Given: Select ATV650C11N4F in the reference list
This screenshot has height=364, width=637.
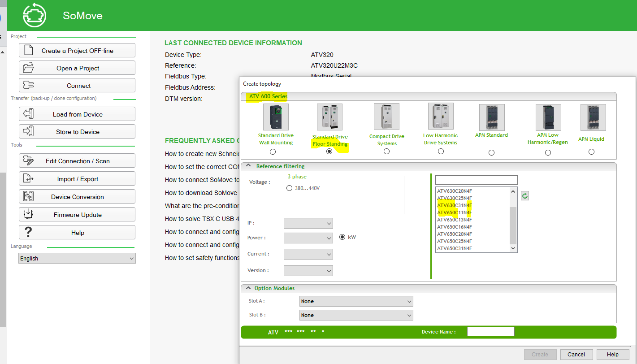Looking at the screenshot, I should [x=455, y=212].
